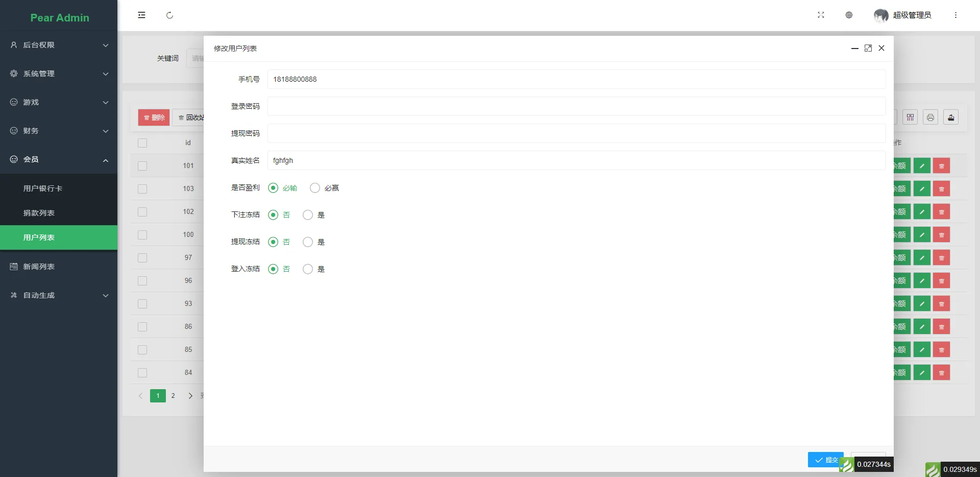Screen dimensions: 980x477
Task: Click the print icon in table toolbar
Action: pyautogui.click(x=930, y=117)
